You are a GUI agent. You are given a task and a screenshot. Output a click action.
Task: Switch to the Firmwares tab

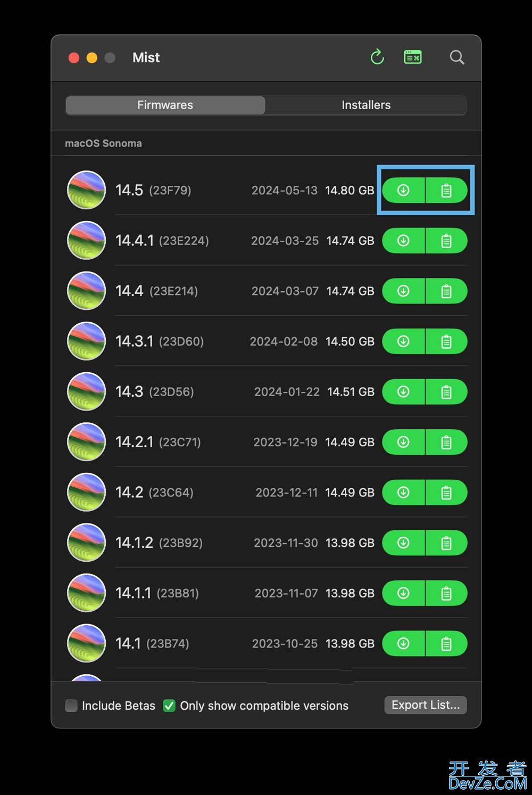165,105
